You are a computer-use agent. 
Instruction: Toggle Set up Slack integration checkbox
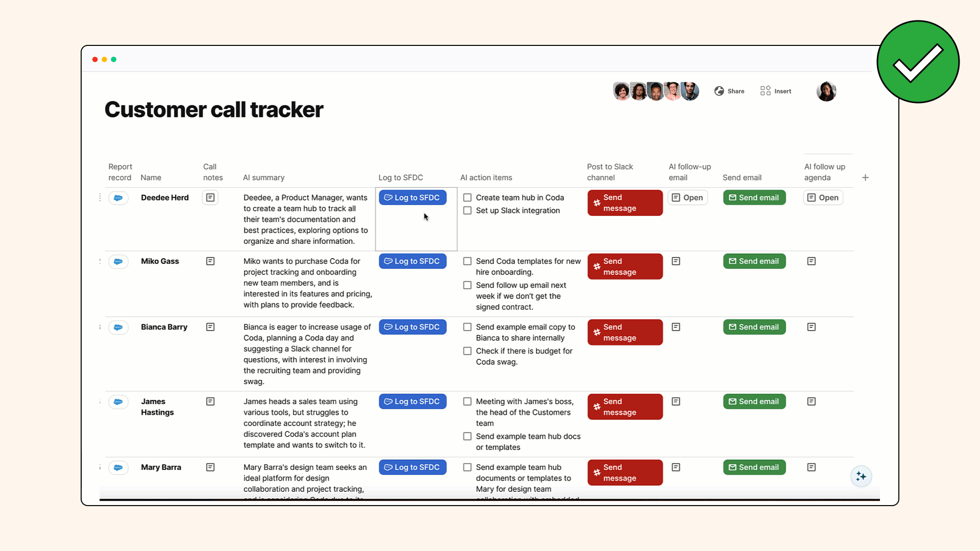pos(467,211)
